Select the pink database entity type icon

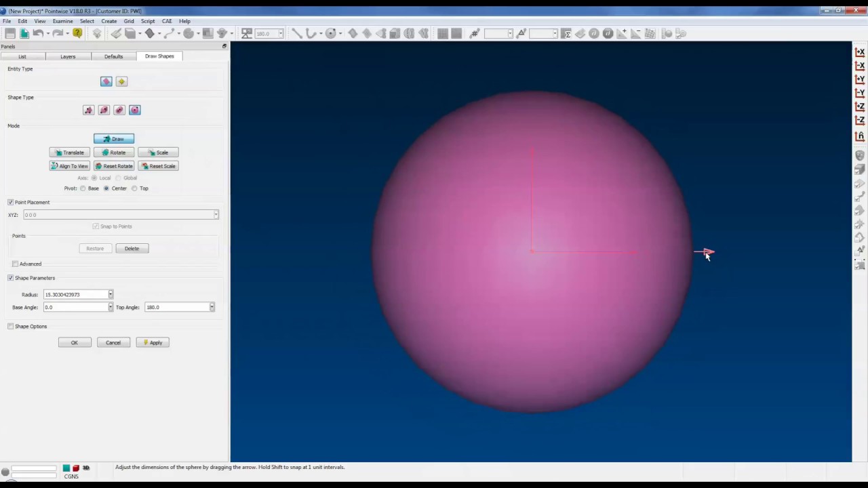[x=106, y=81]
